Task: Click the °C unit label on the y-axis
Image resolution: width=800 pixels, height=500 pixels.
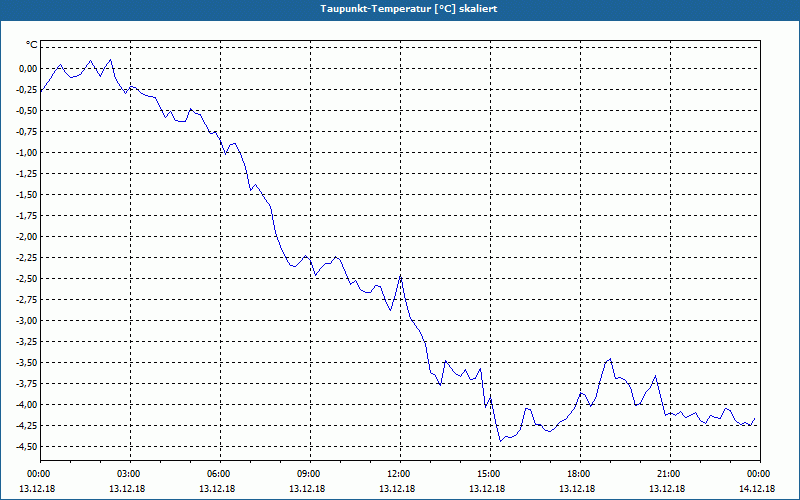Action: coord(32,45)
